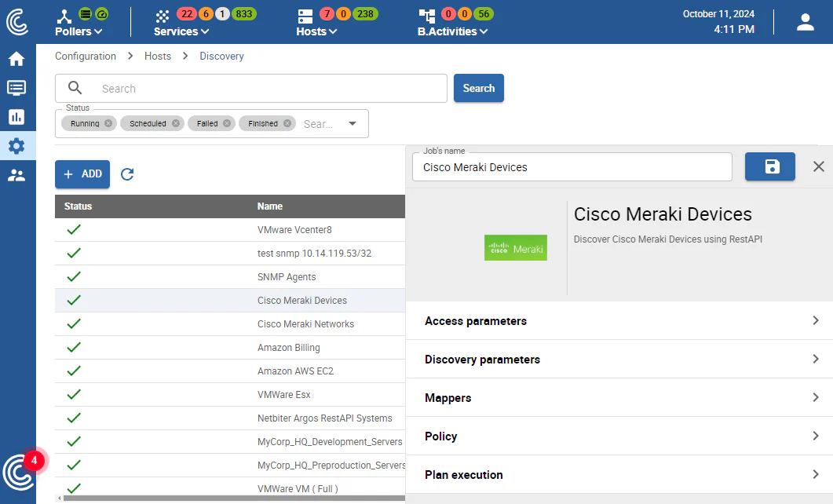Click the Search button
The image size is (833, 504).
pos(479,88)
